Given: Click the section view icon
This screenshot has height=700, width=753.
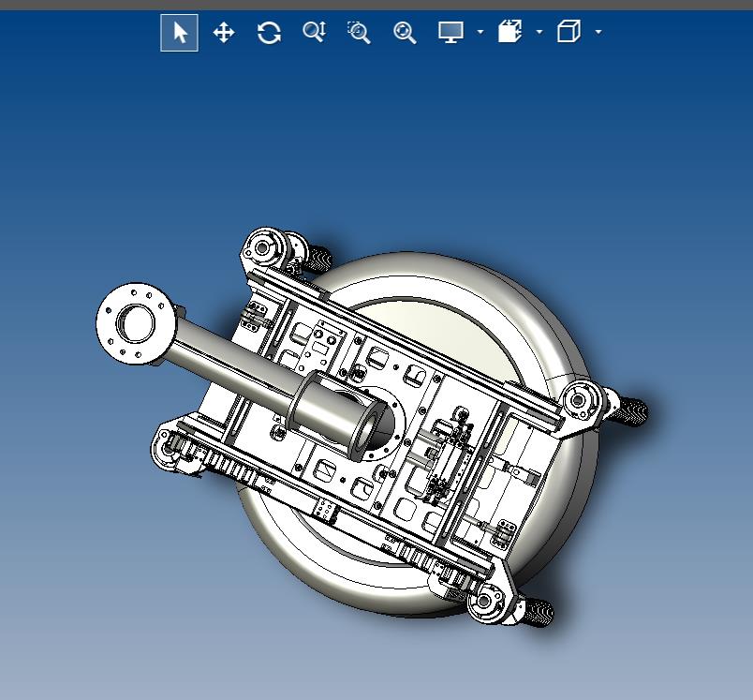Looking at the screenshot, I should click(x=510, y=32).
